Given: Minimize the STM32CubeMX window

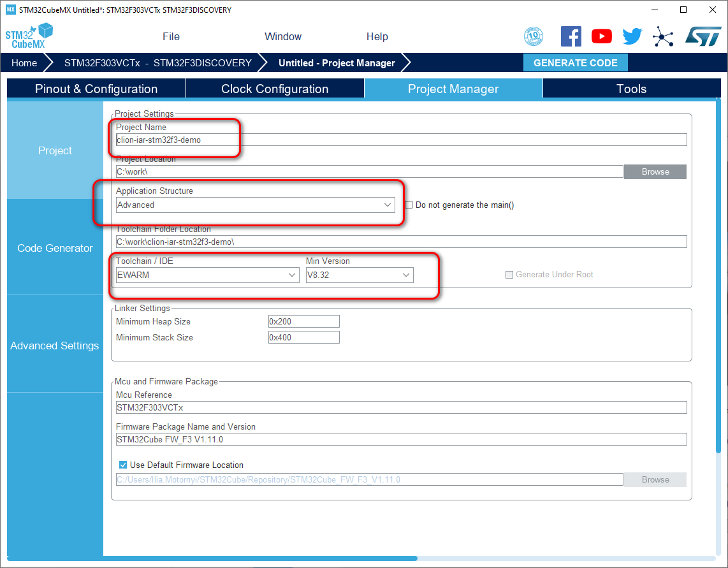Looking at the screenshot, I should click(655, 10).
